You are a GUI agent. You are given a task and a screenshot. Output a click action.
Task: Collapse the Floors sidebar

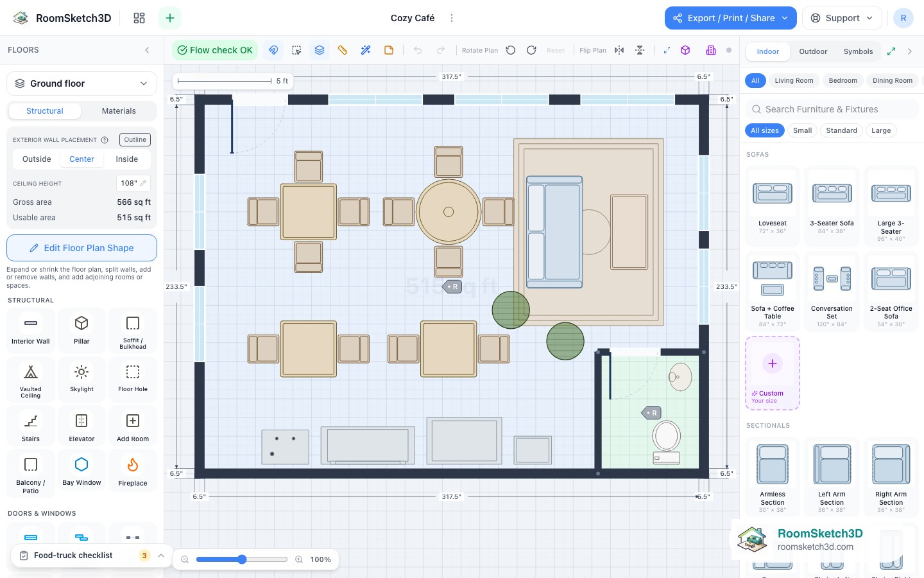[x=147, y=50]
